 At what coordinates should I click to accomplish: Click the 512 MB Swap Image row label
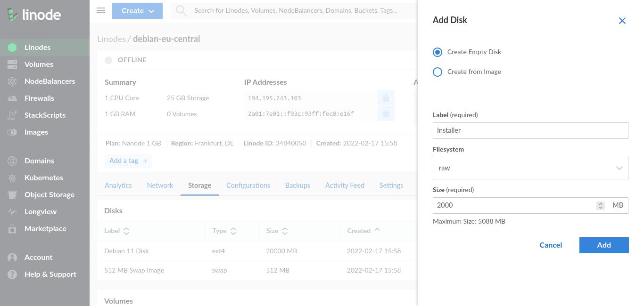[x=134, y=271]
